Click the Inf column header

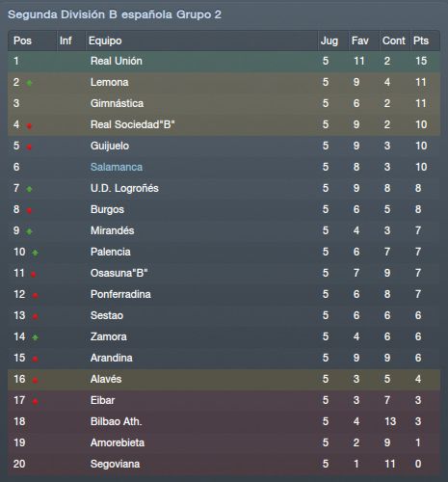(66, 40)
